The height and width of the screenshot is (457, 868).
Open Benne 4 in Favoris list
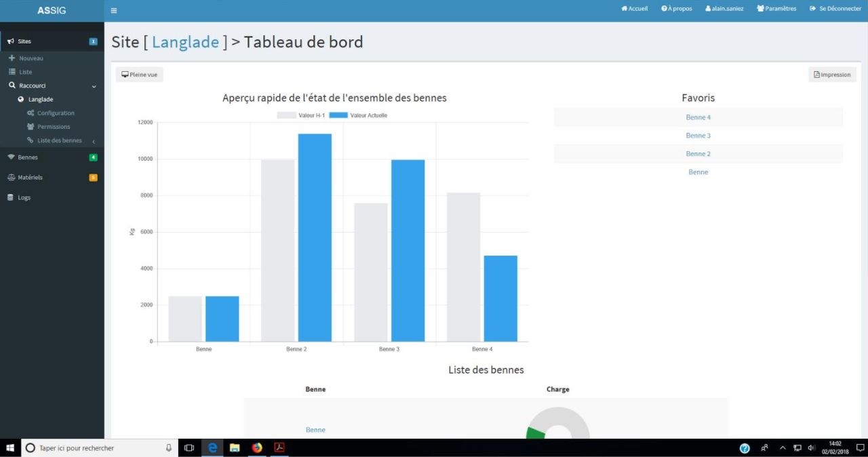coord(698,117)
